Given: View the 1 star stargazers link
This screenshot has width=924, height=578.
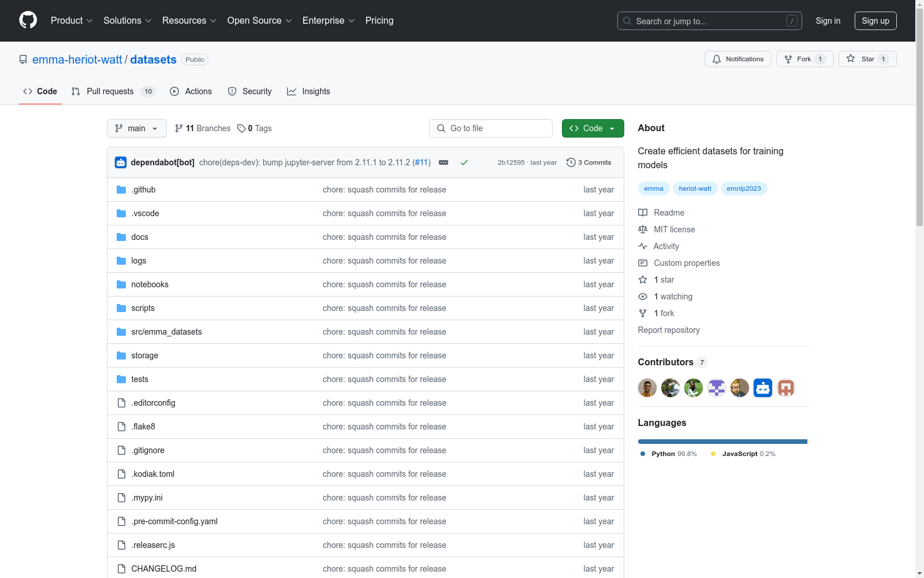Looking at the screenshot, I should [657, 280].
